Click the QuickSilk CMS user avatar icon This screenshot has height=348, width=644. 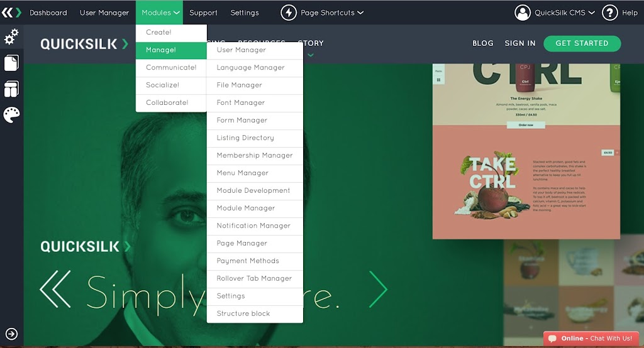coord(523,13)
